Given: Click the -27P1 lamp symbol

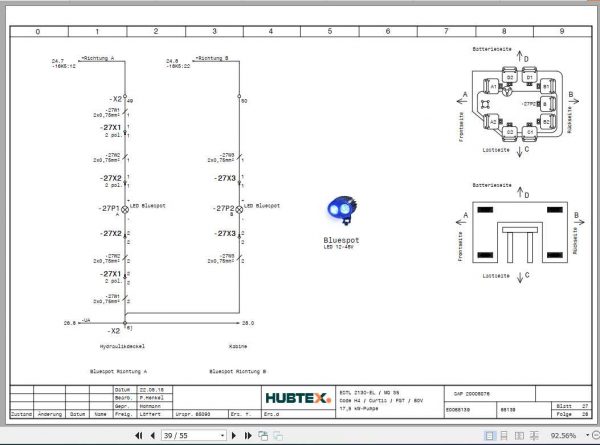Looking at the screenshot, I should (x=125, y=209).
